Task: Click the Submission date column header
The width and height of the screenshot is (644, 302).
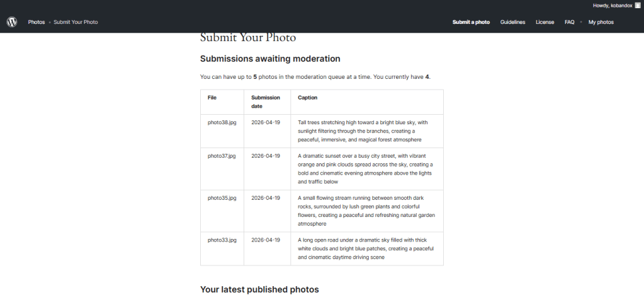Action: pyautogui.click(x=265, y=102)
